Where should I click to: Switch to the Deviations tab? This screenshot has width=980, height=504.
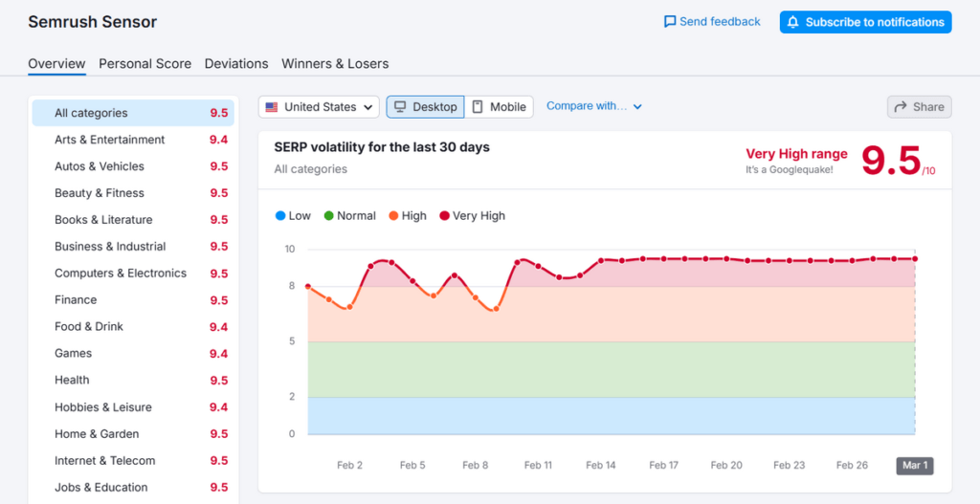pyautogui.click(x=236, y=64)
